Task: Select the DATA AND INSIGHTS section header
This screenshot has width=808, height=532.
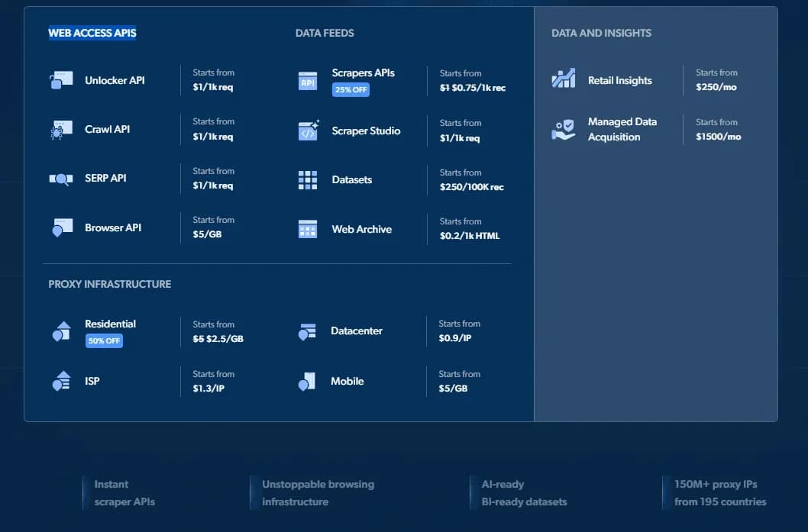Action: click(x=600, y=33)
